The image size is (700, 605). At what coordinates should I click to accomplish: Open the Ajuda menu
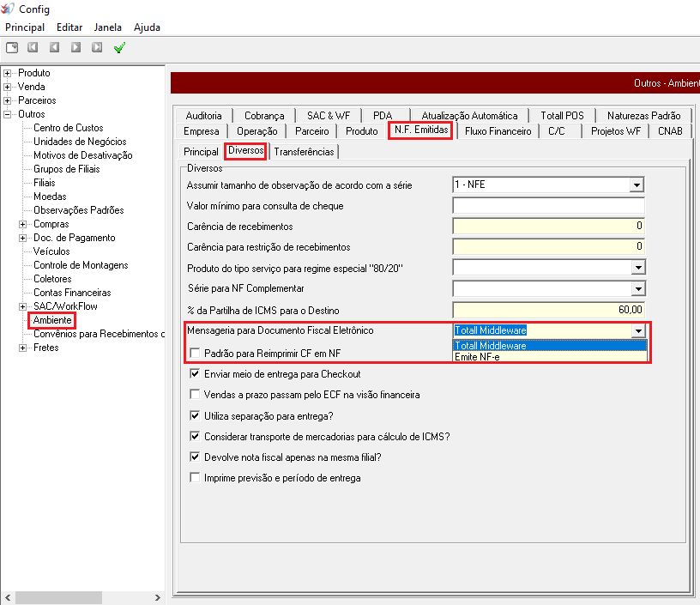[x=147, y=27]
